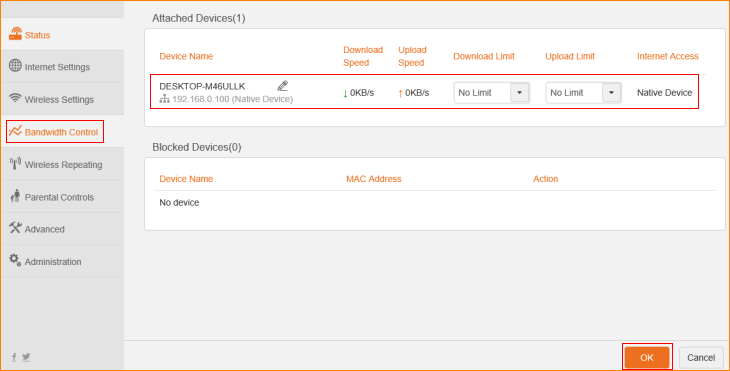This screenshot has height=371, width=730.
Task: Click the Upload Limit 'No Limit' field
Action: tap(583, 93)
